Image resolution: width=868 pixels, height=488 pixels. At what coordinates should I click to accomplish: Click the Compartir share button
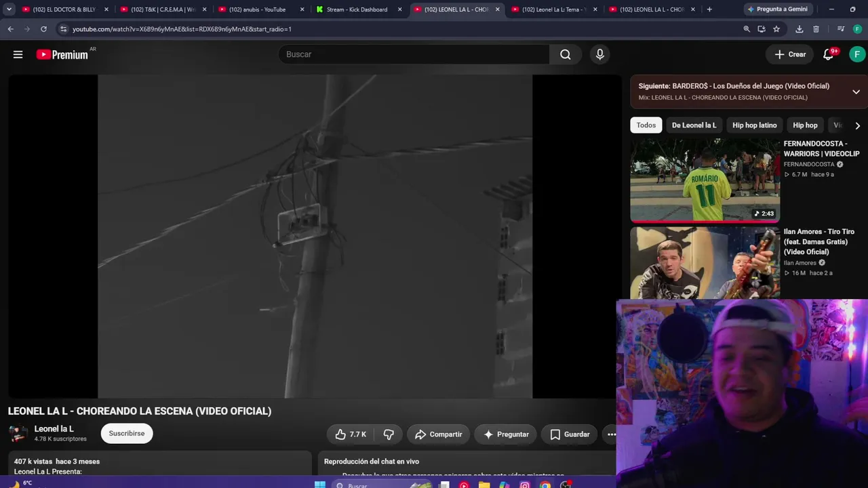pyautogui.click(x=438, y=434)
